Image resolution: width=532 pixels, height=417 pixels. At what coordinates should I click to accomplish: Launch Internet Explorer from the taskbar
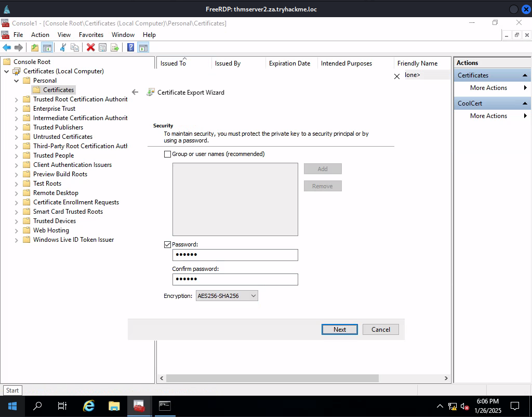pyautogui.click(x=89, y=406)
